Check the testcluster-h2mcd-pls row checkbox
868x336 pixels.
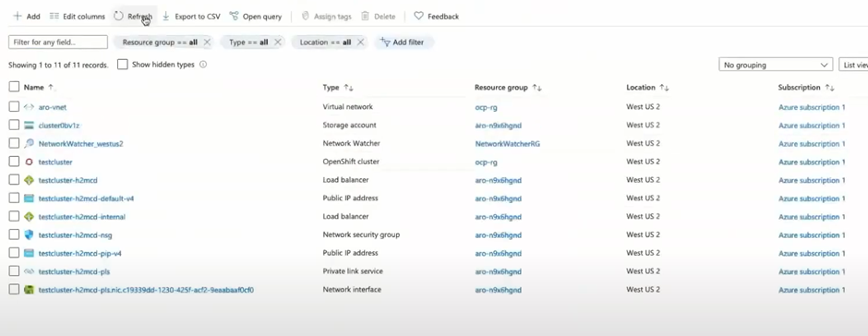pos(14,271)
